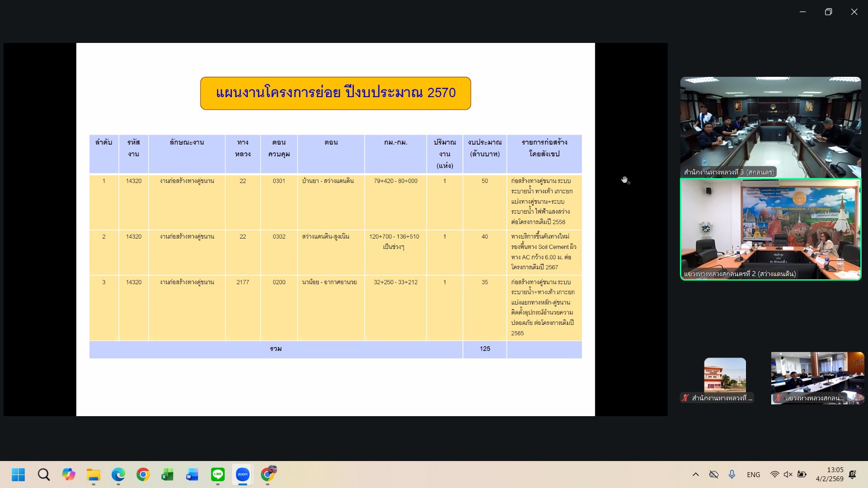Switch to the LINE app icon
868x488 pixels.
[x=218, y=474]
